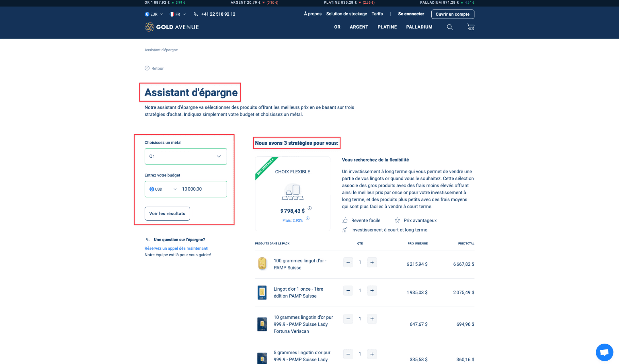The image size is (619, 364).
Task: Select the CHOIX FLEXIBLE strategy card title
Action: pos(292,172)
